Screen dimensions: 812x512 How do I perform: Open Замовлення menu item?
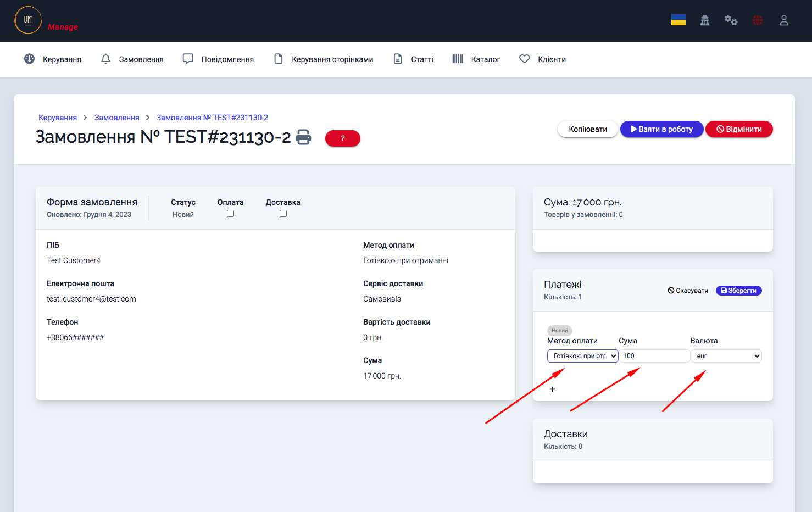pyautogui.click(x=141, y=59)
